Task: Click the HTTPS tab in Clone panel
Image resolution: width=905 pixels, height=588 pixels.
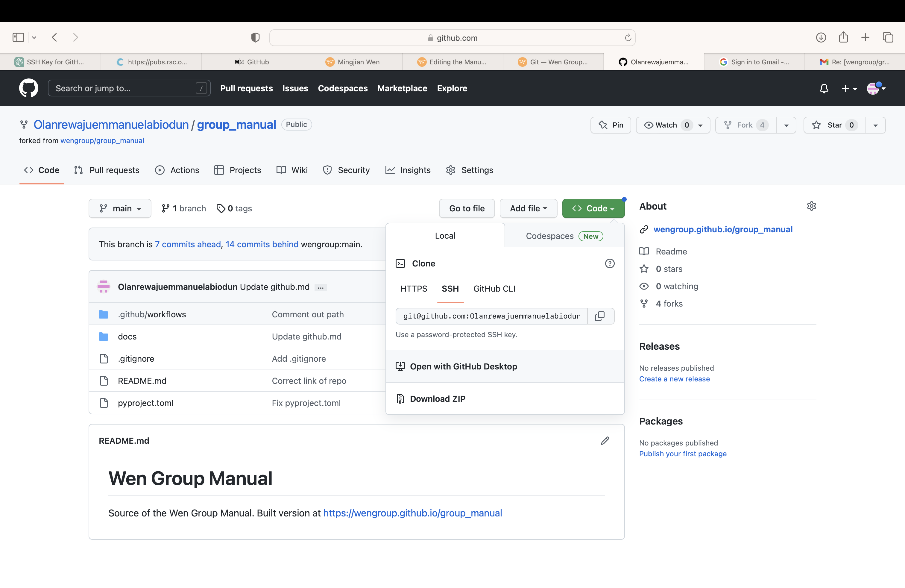Action: tap(413, 288)
